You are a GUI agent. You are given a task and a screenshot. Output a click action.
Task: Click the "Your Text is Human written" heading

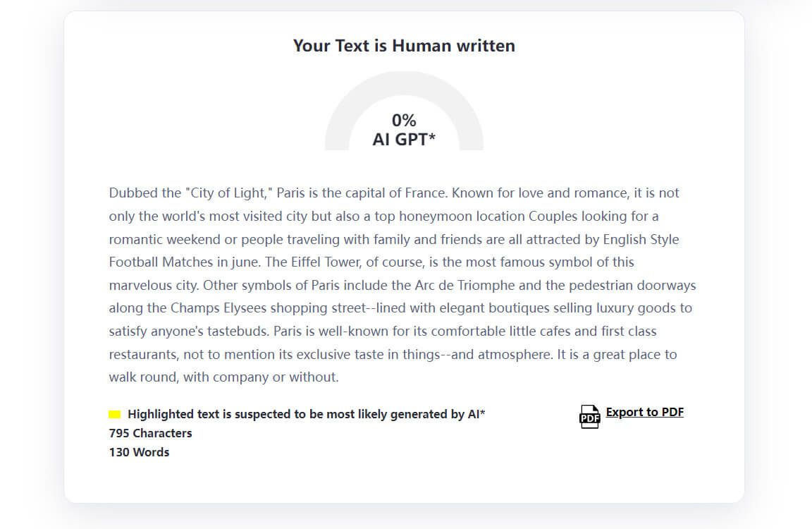tap(404, 46)
